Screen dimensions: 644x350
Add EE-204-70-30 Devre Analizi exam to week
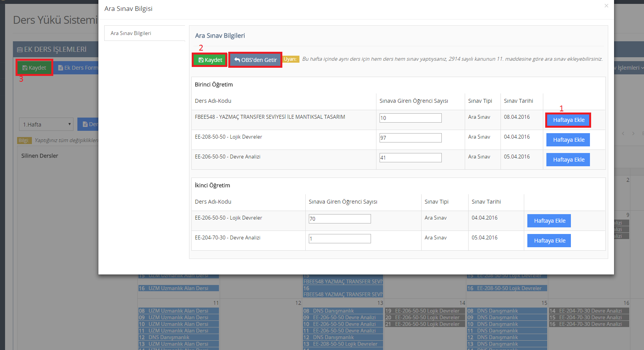click(549, 241)
